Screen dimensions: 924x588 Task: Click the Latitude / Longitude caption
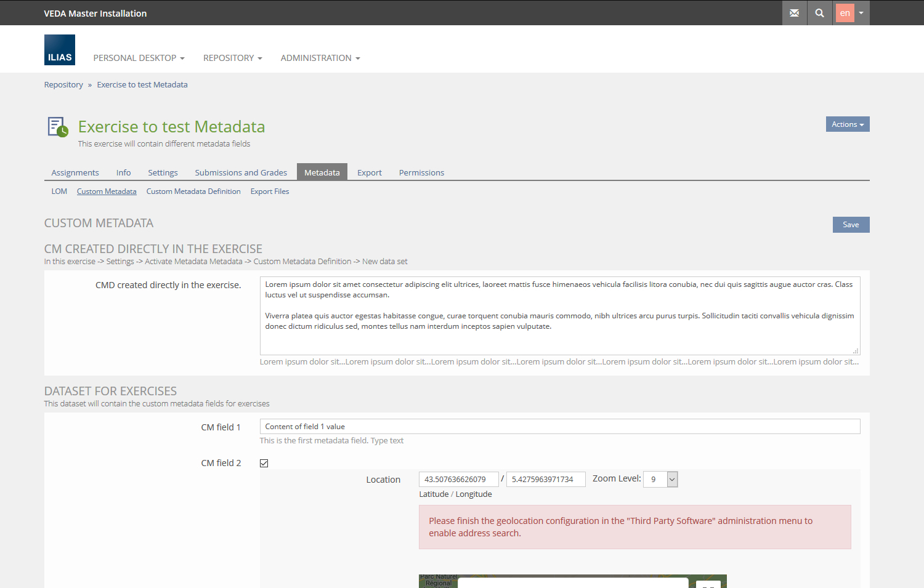tap(456, 494)
